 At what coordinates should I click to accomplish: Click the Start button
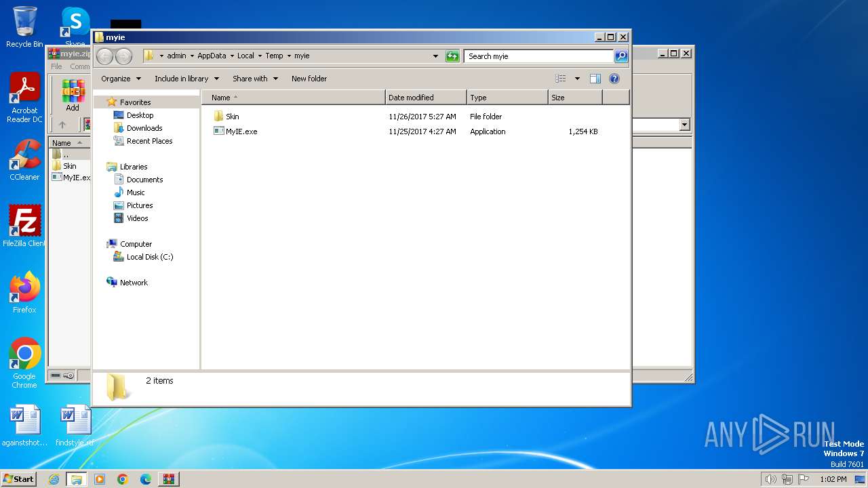click(x=18, y=479)
